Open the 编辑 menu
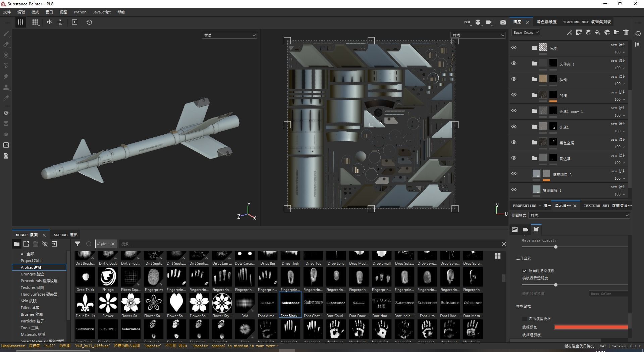Screen dimensions: 644x352 click(x=21, y=12)
